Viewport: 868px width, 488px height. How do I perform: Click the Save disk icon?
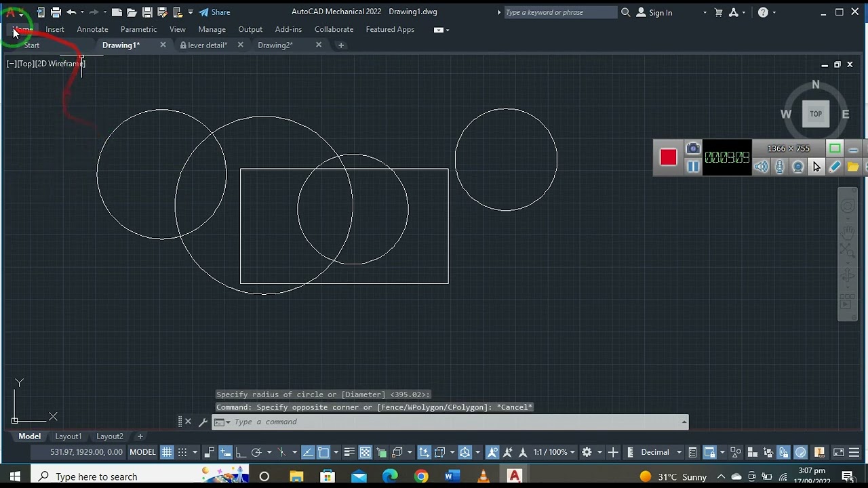(x=147, y=12)
